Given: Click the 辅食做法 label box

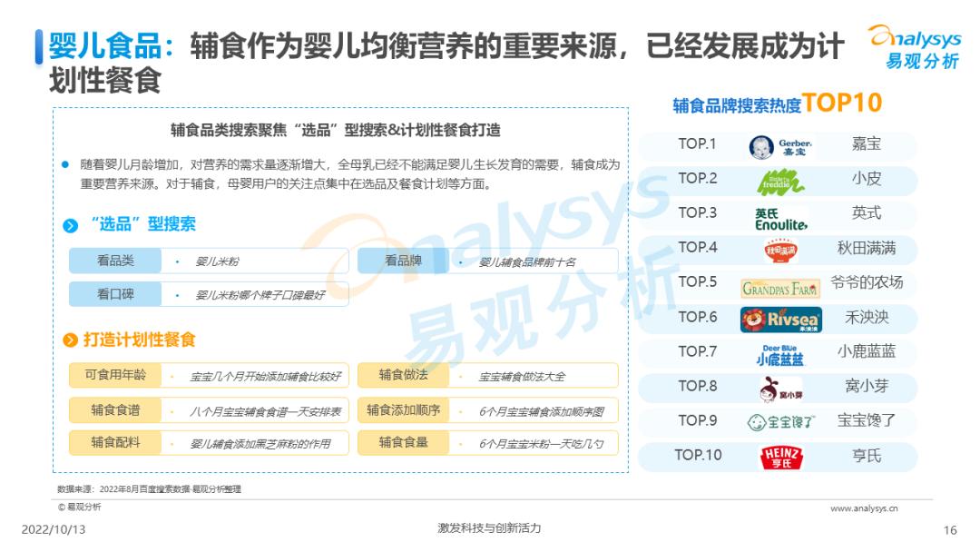Looking at the screenshot, I should (x=403, y=375).
